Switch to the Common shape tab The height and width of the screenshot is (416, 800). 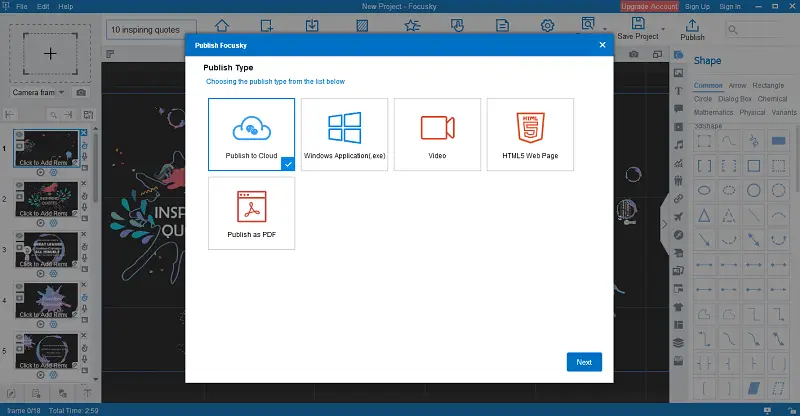(x=708, y=85)
